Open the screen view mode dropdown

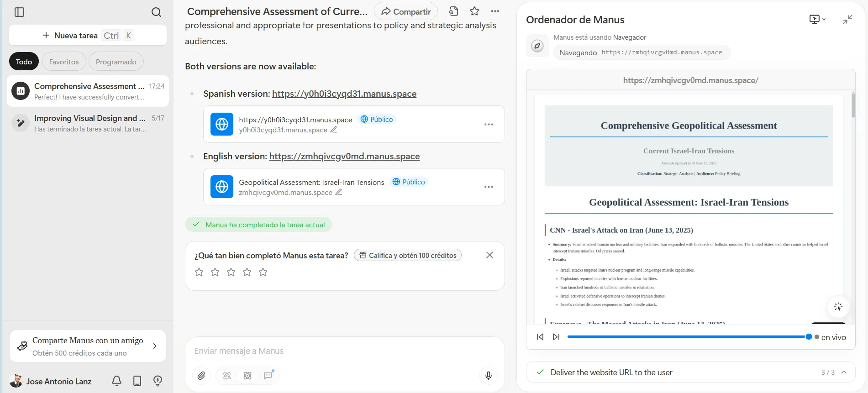[x=817, y=19]
